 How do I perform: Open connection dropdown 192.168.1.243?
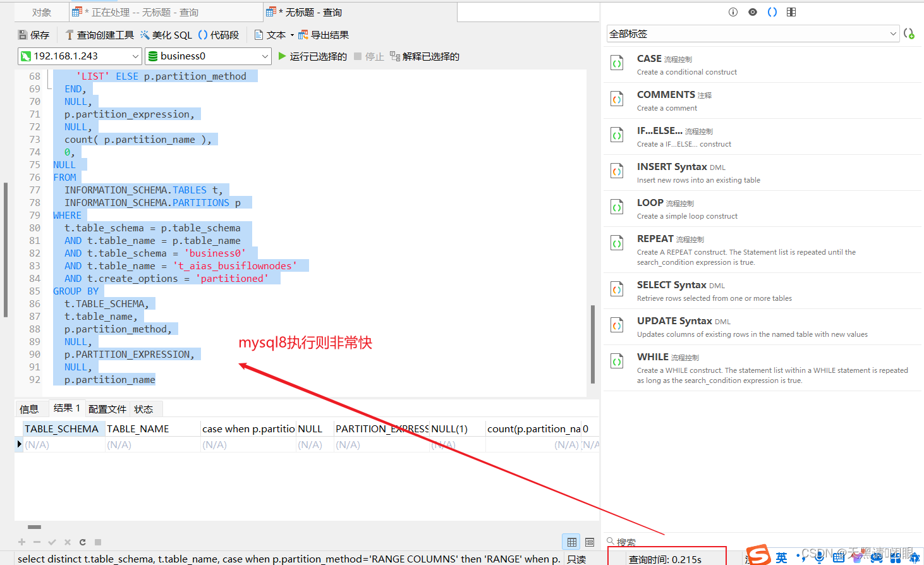click(80, 56)
